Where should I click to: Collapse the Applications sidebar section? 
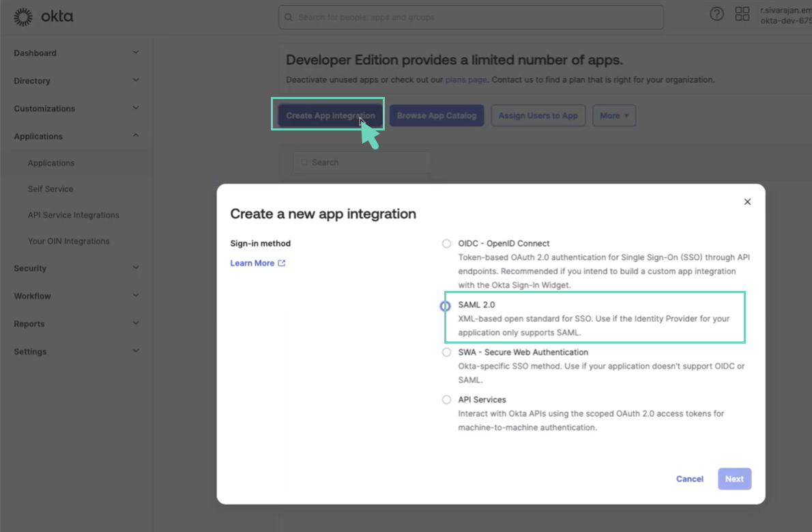[x=135, y=136]
